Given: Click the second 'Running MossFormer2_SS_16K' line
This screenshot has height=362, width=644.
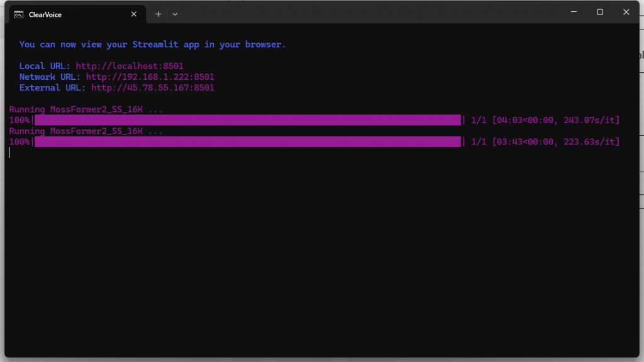Looking at the screenshot, I should coord(86,131).
